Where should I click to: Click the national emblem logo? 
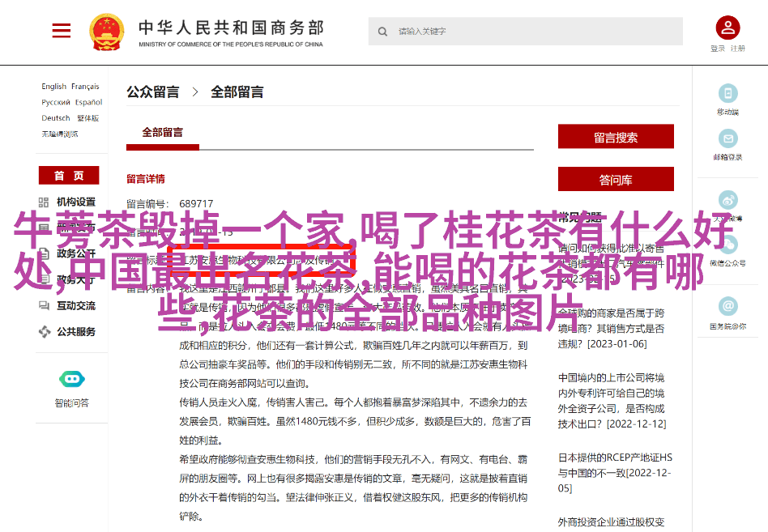coord(106,32)
